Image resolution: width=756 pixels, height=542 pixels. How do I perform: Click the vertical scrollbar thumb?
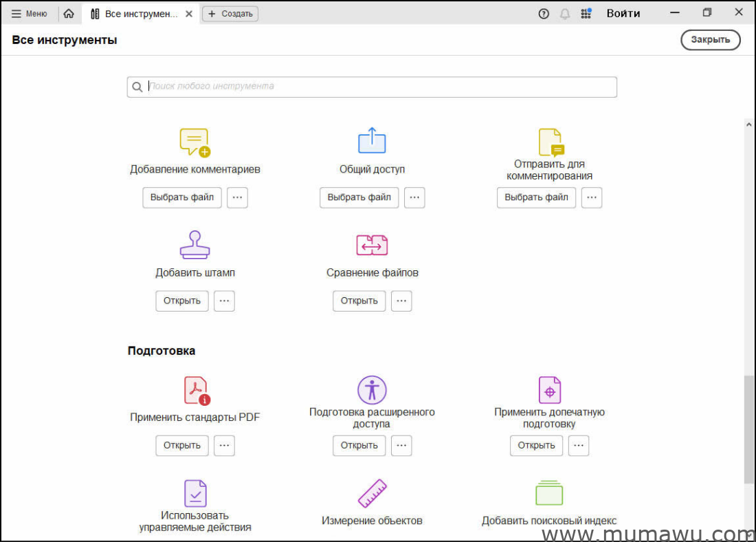coord(748,430)
